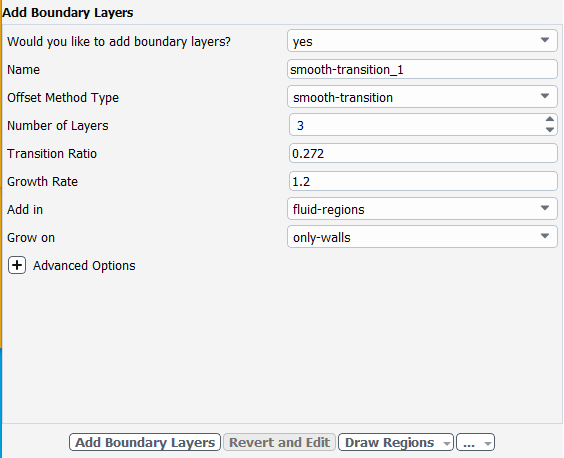Click the Number of Layers value field
This screenshot has width=564, height=458.
pyautogui.click(x=417, y=125)
